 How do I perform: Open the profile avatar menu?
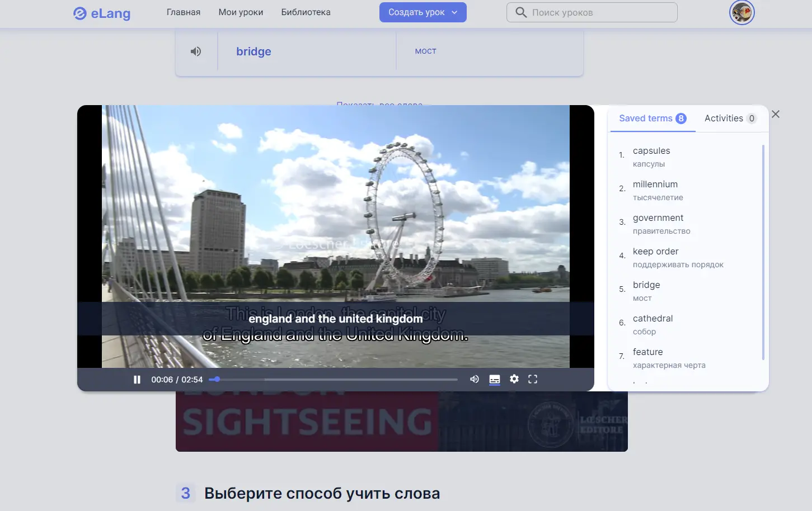pyautogui.click(x=741, y=12)
